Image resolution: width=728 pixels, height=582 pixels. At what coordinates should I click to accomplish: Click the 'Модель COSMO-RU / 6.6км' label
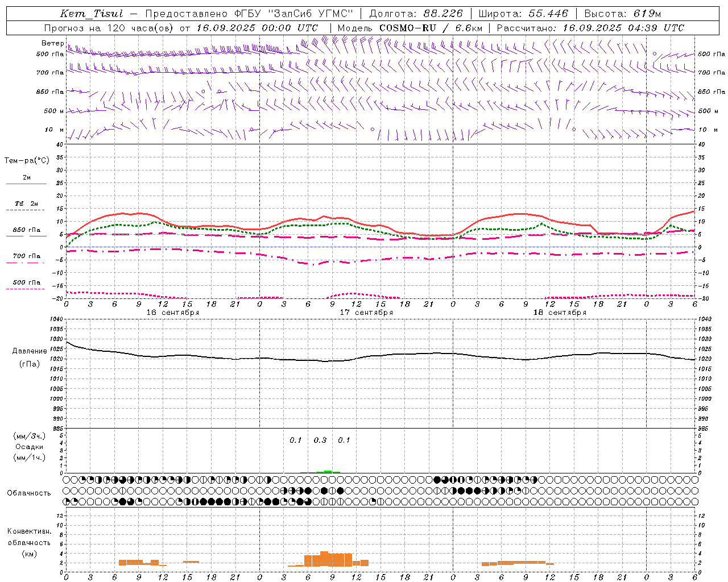[410, 28]
